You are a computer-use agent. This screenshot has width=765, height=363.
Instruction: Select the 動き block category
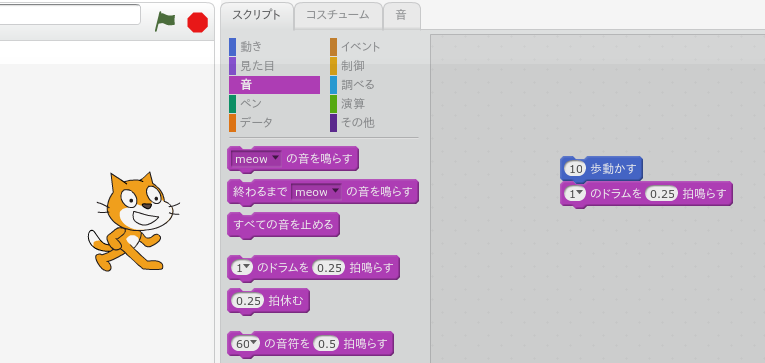[251, 47]
